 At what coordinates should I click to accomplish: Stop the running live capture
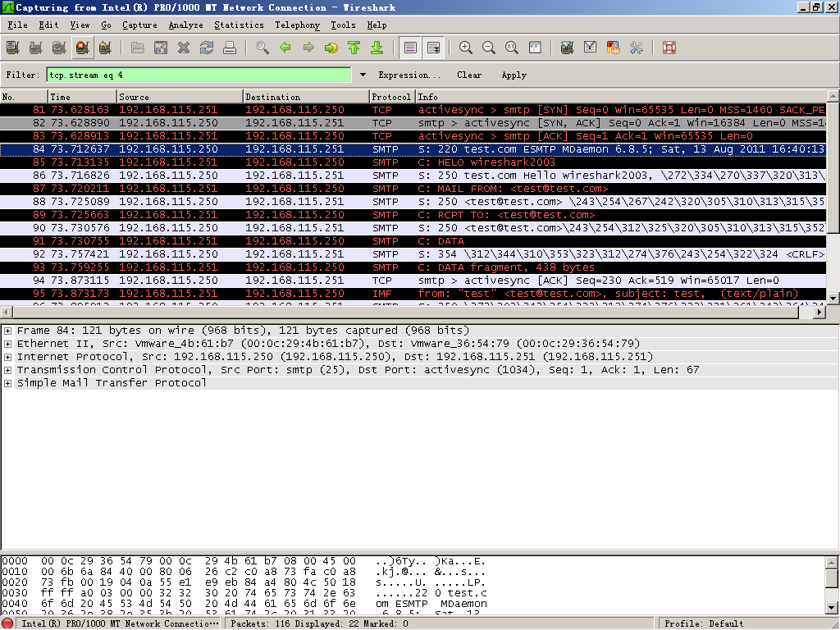pos(82,48)
